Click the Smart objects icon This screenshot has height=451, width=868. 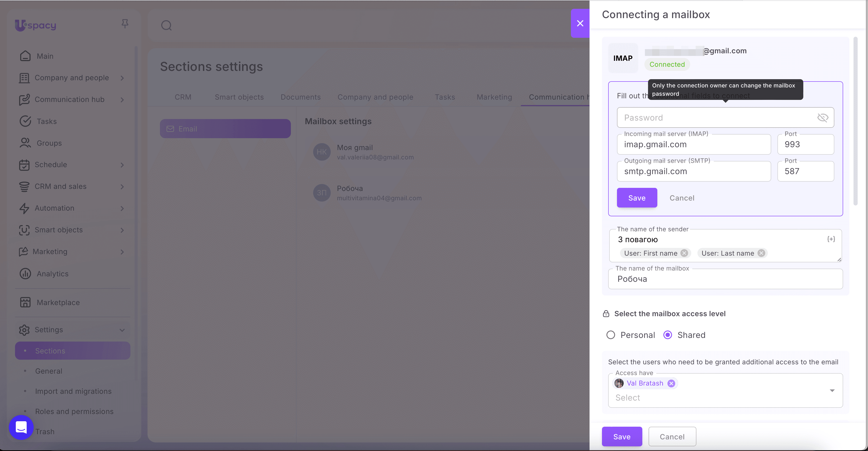point(24,230)
